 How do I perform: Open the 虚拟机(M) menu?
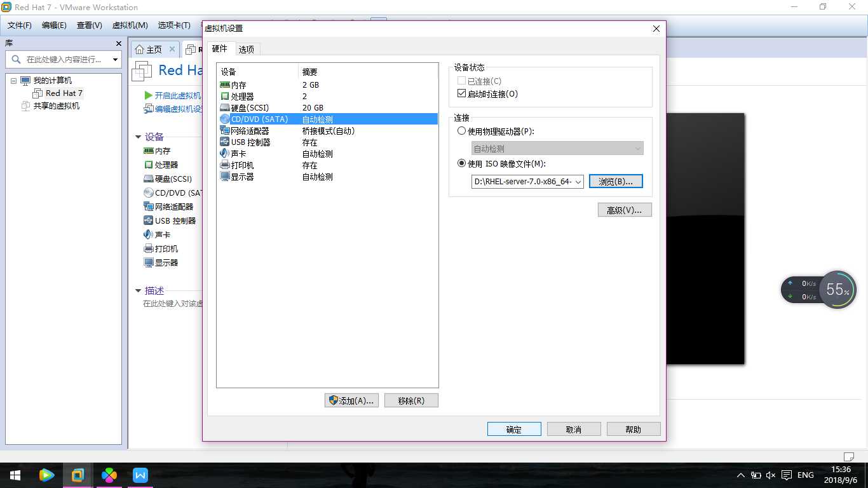tap(130, 25)
